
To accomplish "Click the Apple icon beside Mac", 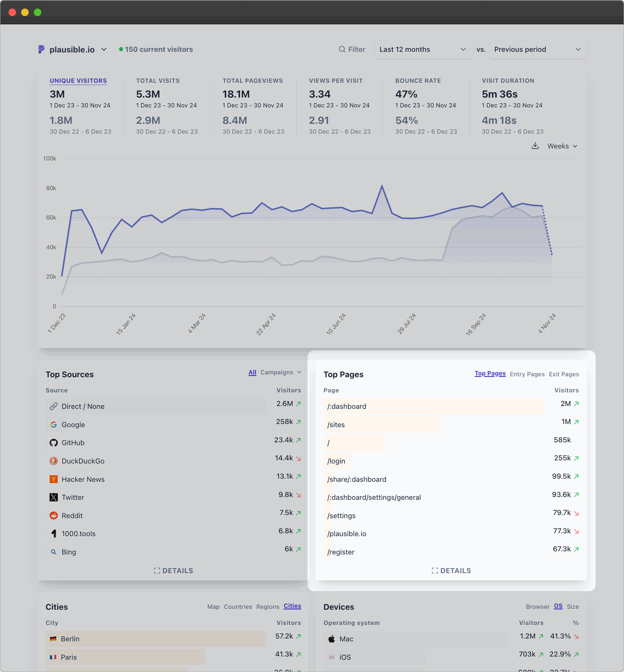I will [x=331, y=639].
